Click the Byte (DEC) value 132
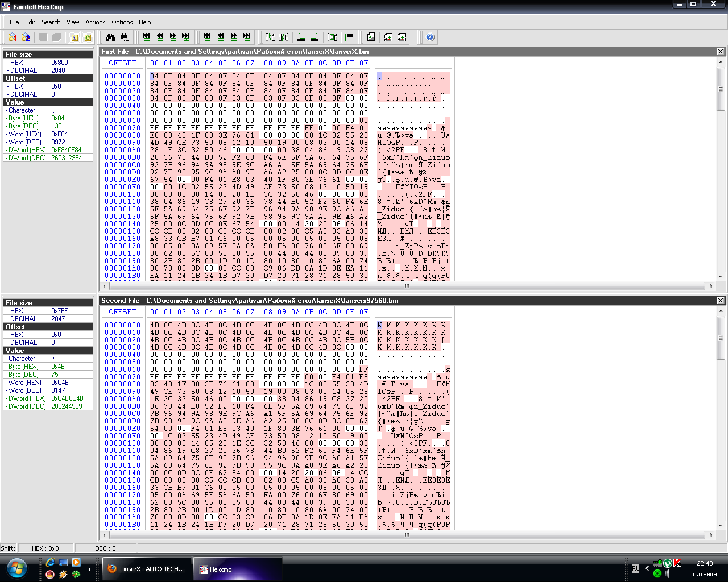 pyautogui.click(x=71, y=126)
